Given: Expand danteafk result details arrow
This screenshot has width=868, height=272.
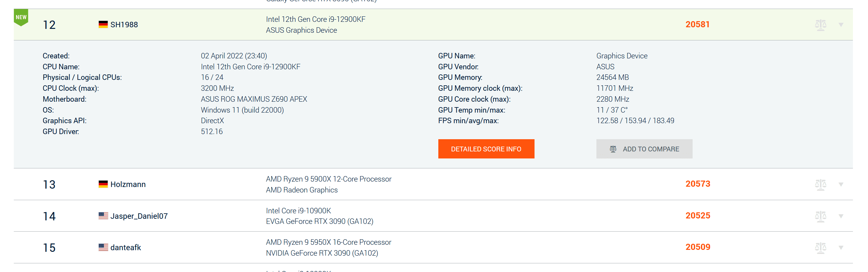Looking at the screenshot, I should coord(841,248).
